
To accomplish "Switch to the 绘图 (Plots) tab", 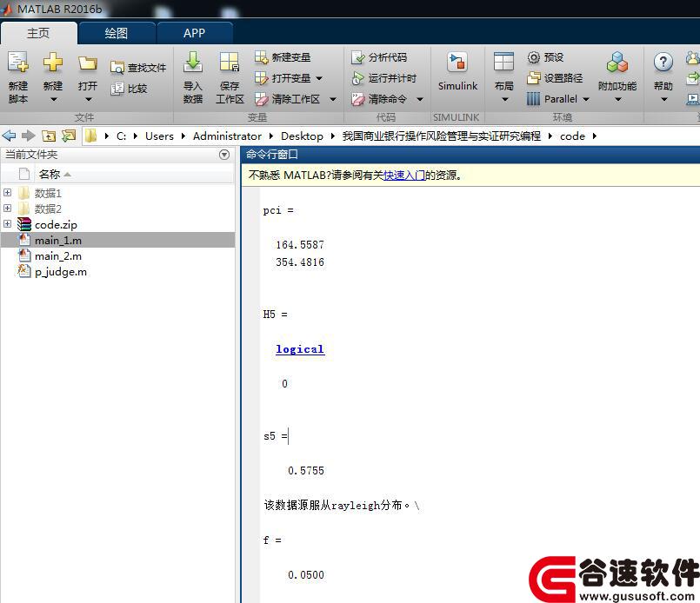I will [x=116, y=33].
